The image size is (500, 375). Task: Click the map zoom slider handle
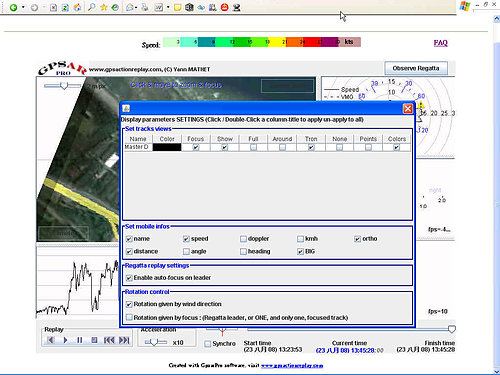pos(64,86)
